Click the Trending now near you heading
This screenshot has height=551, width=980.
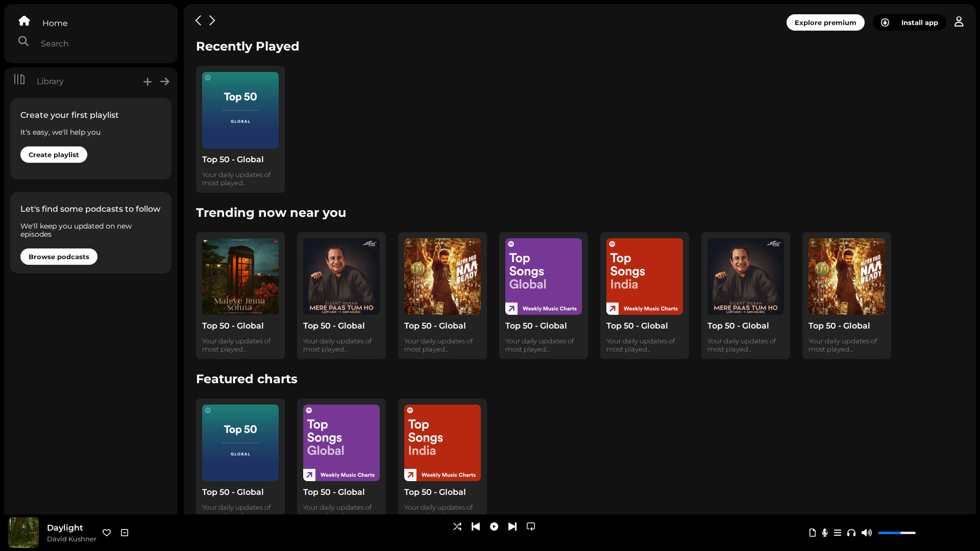tap(271, 213)
